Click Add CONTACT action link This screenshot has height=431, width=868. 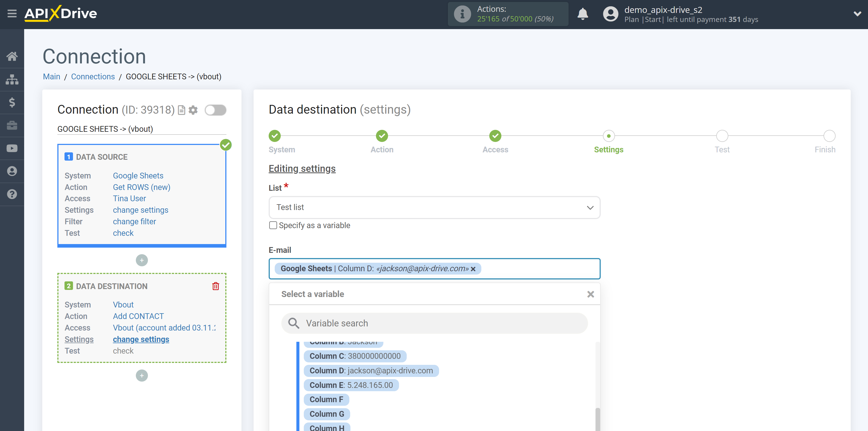[x=138, y=316]
